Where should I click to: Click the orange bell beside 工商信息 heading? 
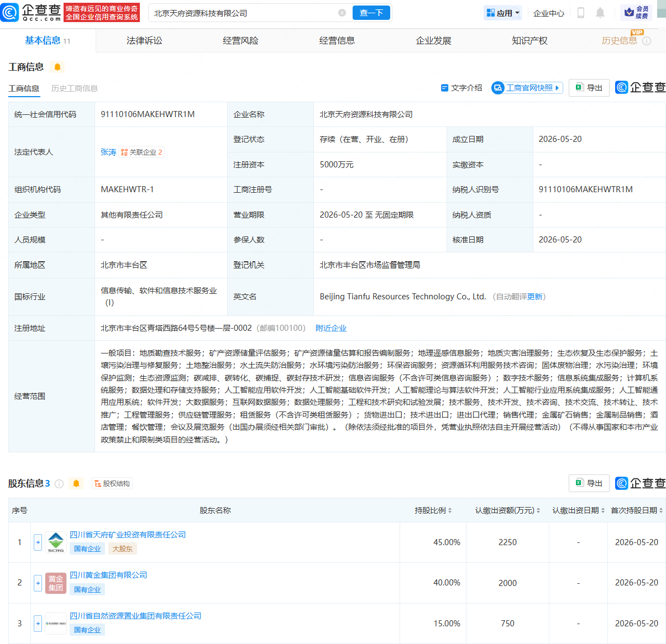(57, 67)
